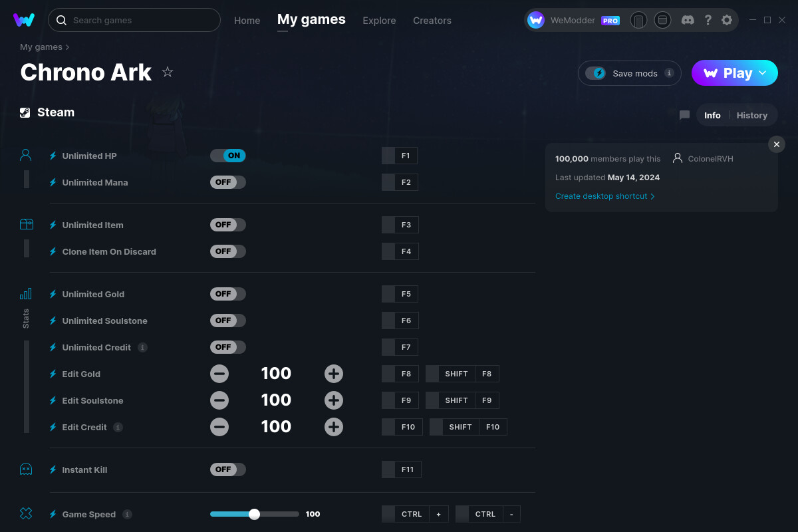Screen dimensions: 798x532
Task: Click the WeModder profile avatar
Action: (536, 20)
